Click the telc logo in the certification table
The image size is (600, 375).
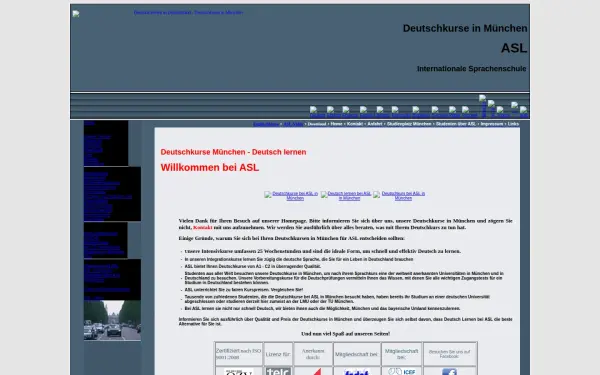pyautogui.click(x=278, y=372)
